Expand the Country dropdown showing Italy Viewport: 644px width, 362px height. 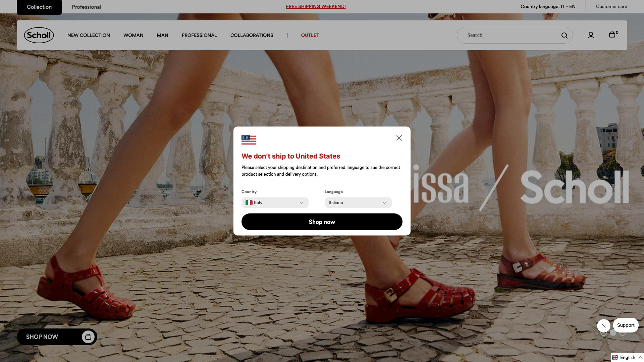pos(275,203)
